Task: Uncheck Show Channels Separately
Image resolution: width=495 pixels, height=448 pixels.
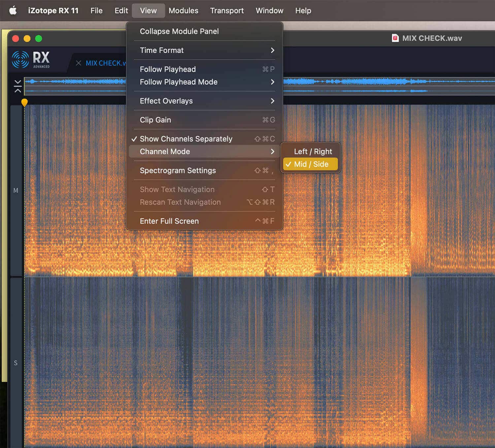Action: [x=205, y=139]
